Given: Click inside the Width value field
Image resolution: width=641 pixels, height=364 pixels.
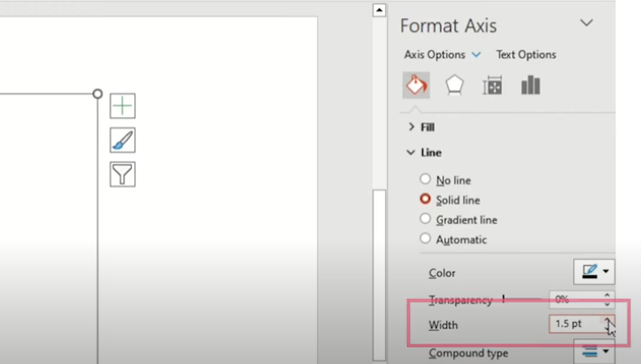Looking at the screenshot, I should [x=572, y=324].
